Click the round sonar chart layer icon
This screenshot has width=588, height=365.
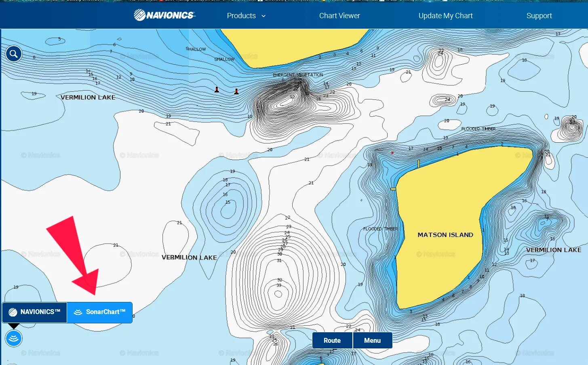pos(14,338)
